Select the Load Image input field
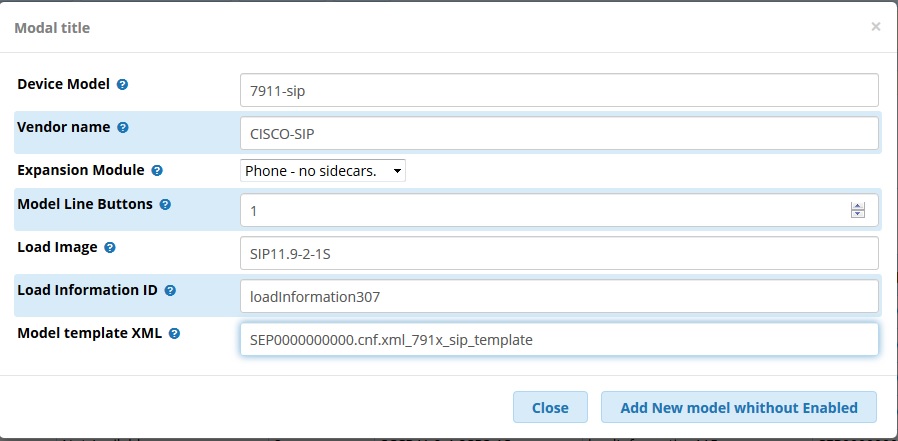The height and width of the screenshot is (441, 898). [559, 253]
